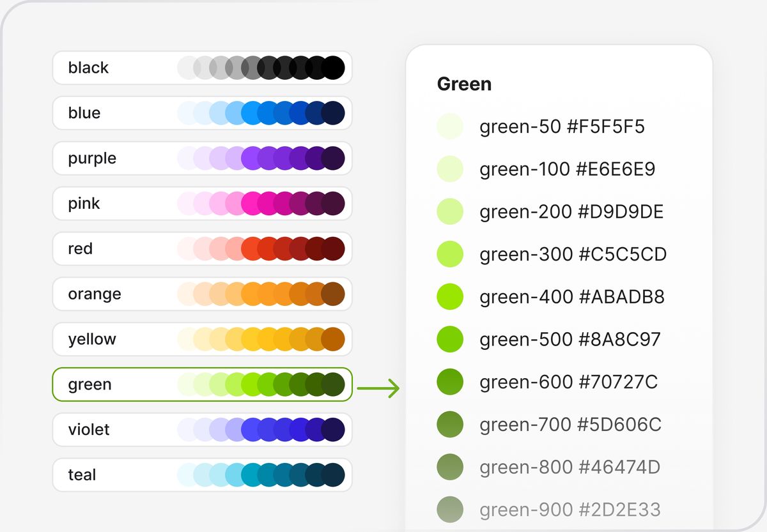This screenshot has width=767, height=532.
Task: Select the green-200 swatch circle in the panel
Action: coord(450,212)
